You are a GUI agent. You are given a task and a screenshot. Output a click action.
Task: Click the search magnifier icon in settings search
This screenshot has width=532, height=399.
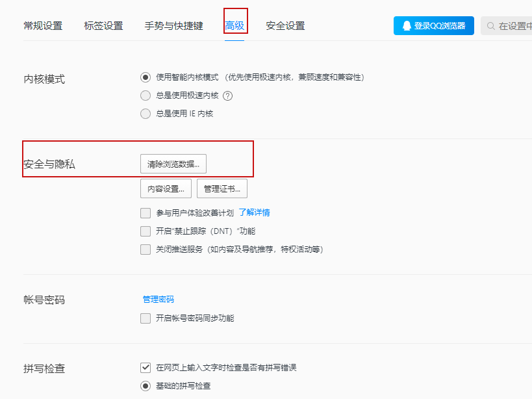point(490,26)
